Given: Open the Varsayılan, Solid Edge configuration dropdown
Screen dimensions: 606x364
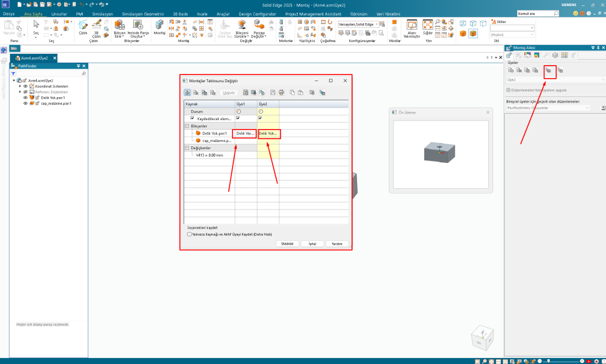Looking at the screenshot, I should 359,24.
